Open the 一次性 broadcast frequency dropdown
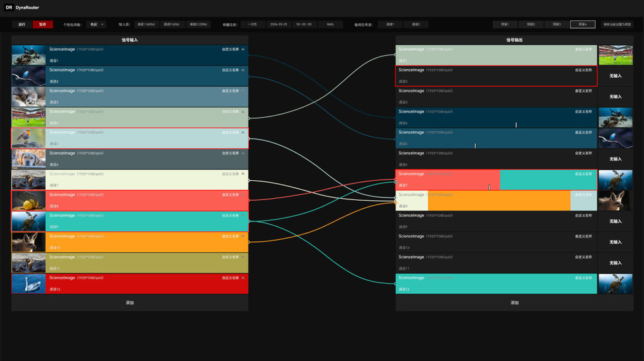Screen dimensions: 644x361 click(253, 24)
